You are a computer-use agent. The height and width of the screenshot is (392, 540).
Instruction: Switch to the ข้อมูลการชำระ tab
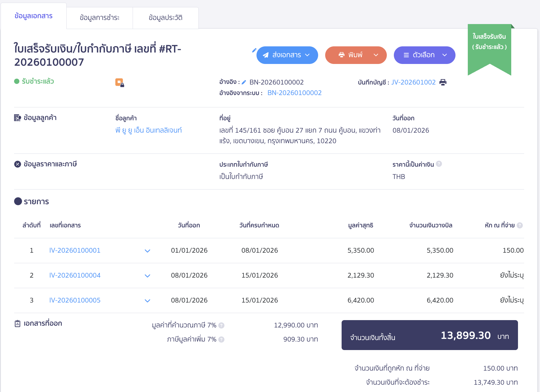point(99,18)
